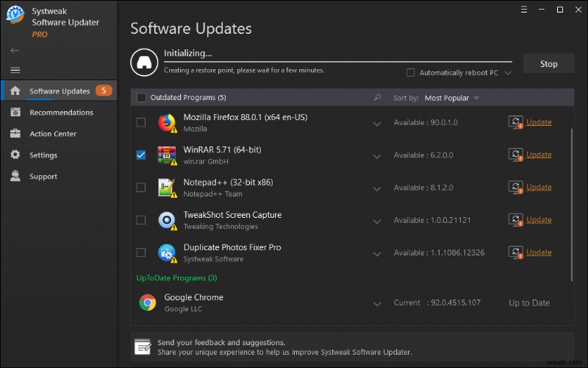Click the UpToDate Programs (3) heading
The image size is (588, 368).
point(176,278)
